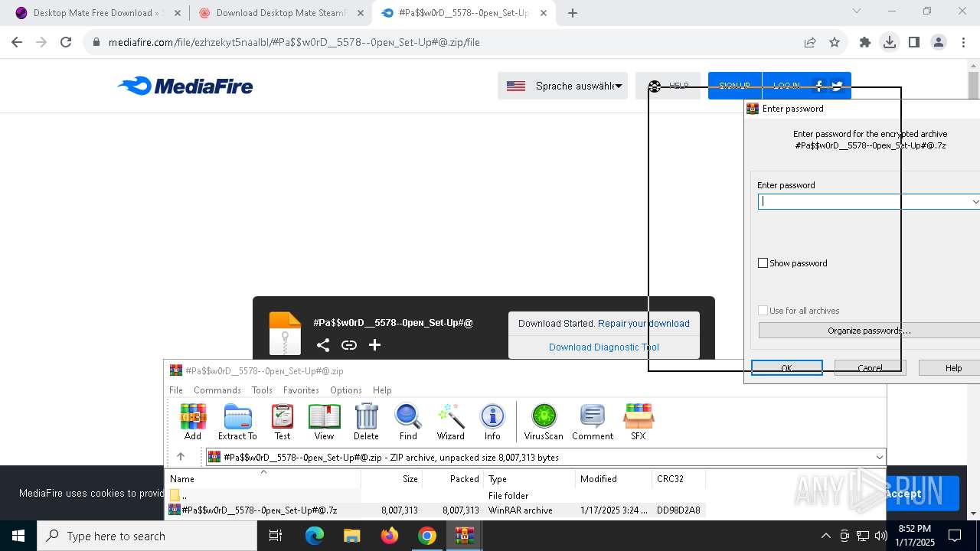Click the Delete trash icon

pos(366,422)
